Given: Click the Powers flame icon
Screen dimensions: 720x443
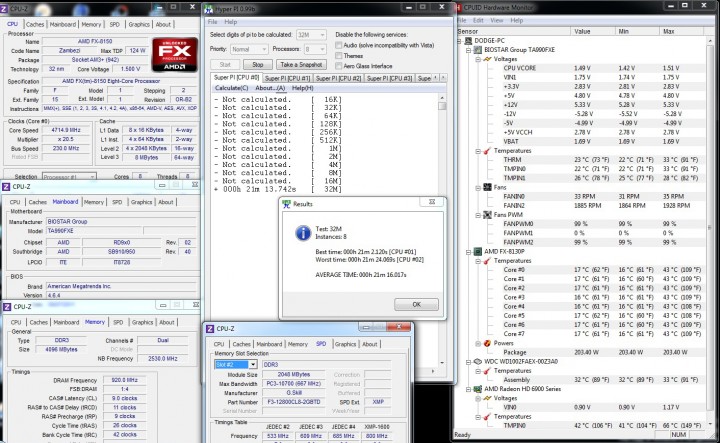Looking at the screenshot, I should 487,343.
